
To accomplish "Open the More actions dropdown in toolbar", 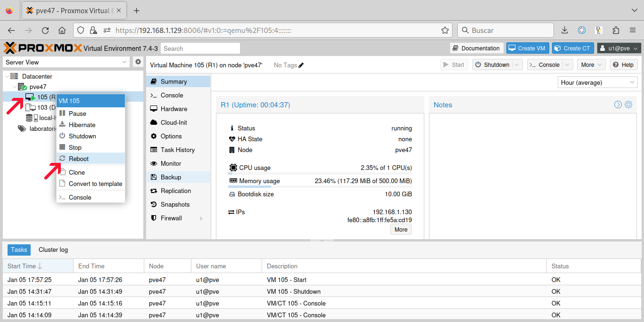I will coord(592,65).
